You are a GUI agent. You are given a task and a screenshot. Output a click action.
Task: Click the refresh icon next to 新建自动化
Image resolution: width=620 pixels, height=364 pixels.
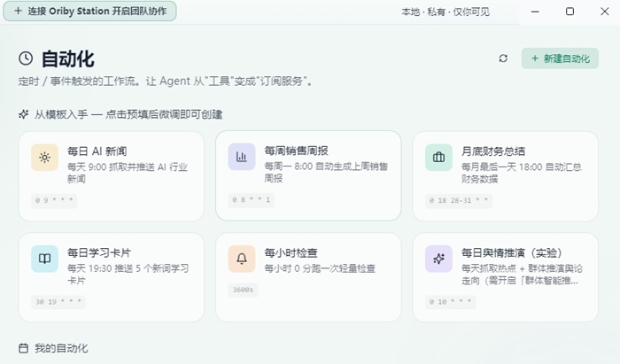point(503,58)
